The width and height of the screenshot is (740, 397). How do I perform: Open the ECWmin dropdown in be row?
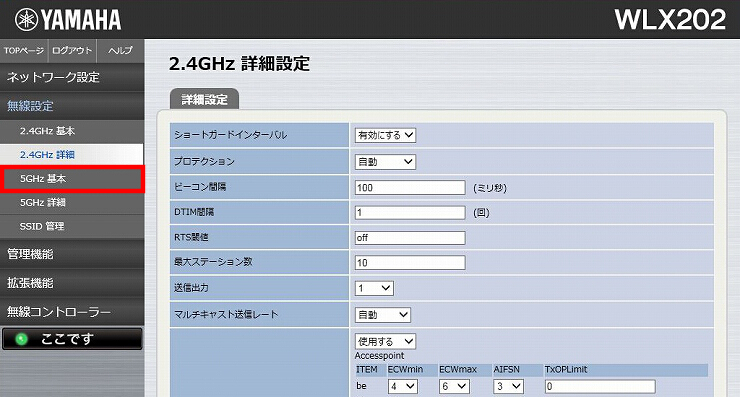pos(403,387)
